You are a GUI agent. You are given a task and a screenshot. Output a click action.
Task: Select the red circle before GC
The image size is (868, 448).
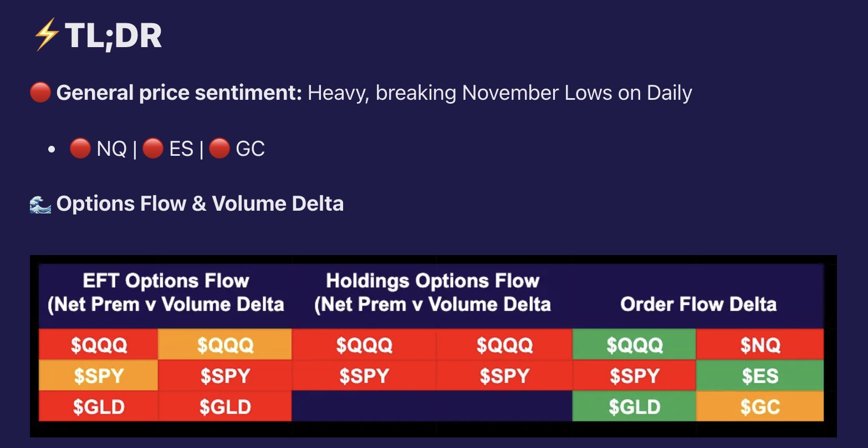point(219,149)
